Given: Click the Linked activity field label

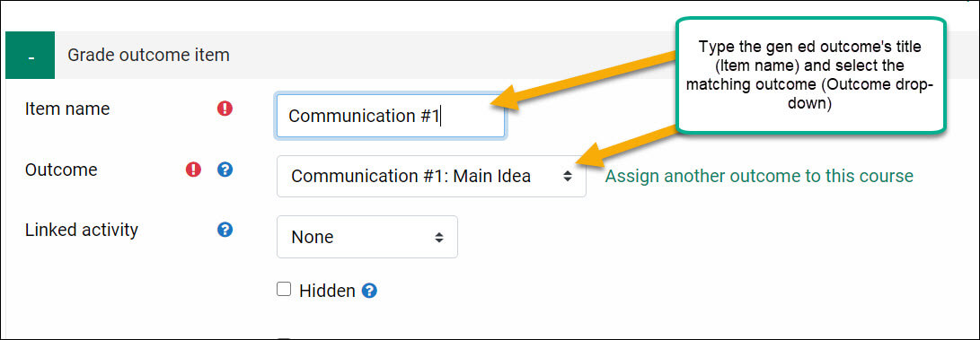Looking at the screenshot, I should tap(81, 231).
